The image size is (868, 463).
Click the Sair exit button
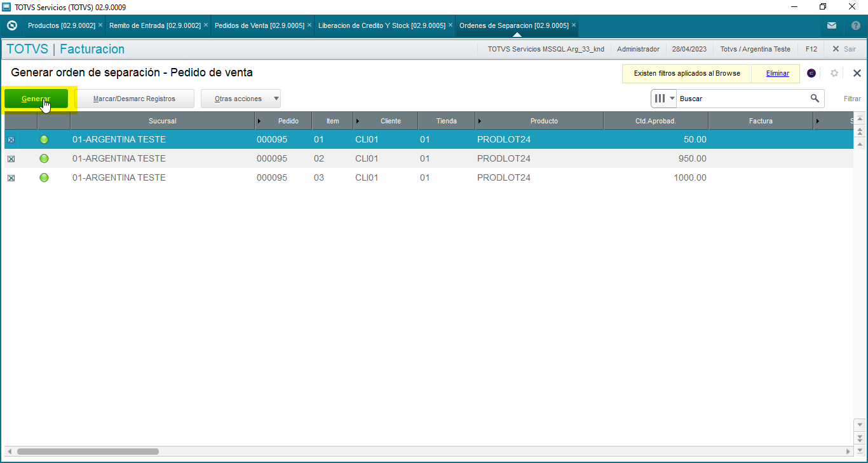(x=844, y=49)
